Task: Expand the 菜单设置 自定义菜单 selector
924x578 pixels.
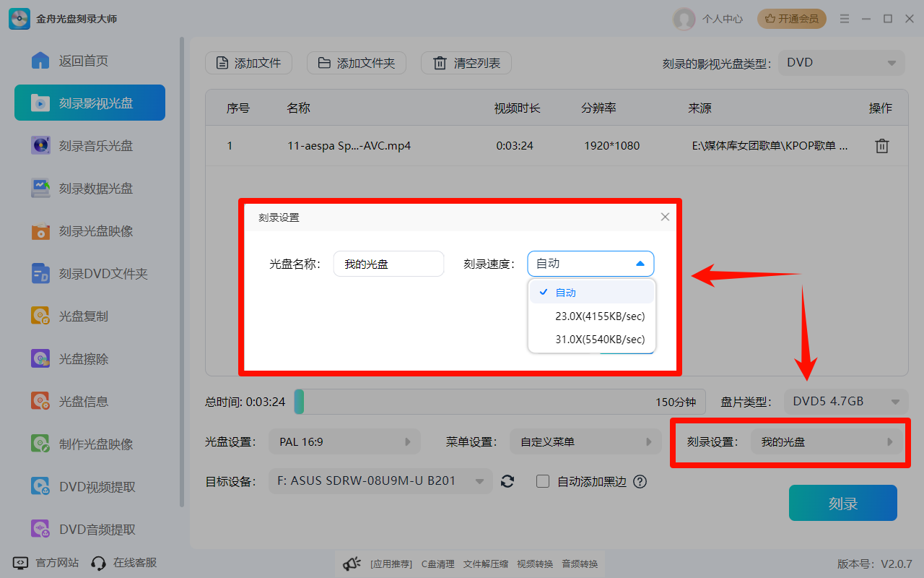Action: (585, 441)
